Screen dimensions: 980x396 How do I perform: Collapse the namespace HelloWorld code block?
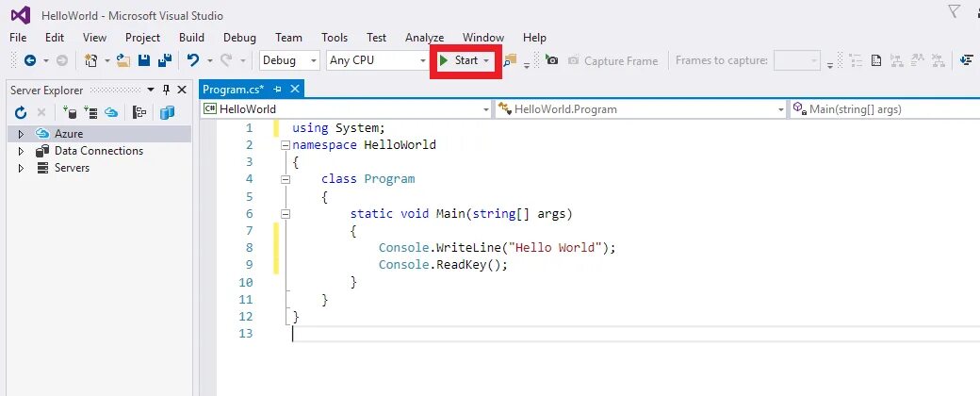click(286, 145)
